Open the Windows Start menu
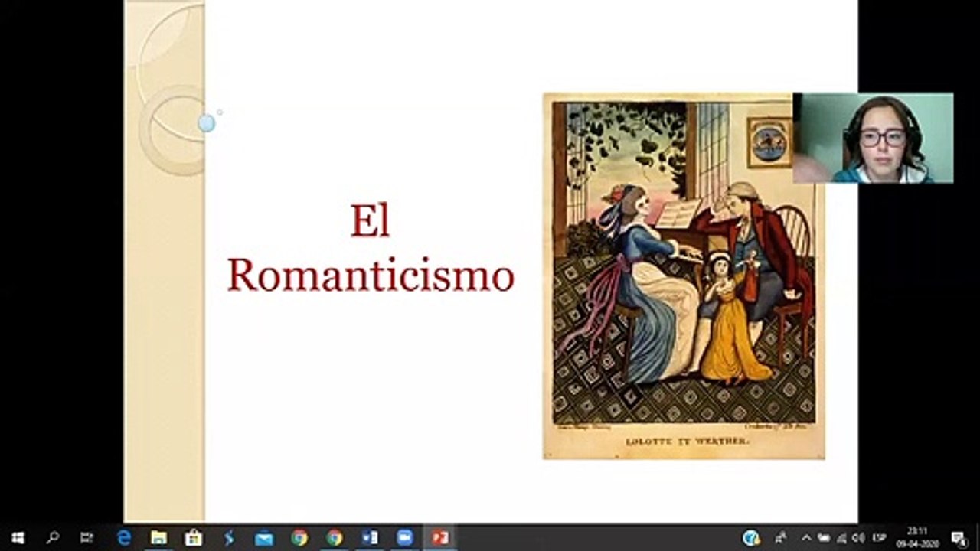This screenshot has width=980, height=551. point(18,538)
